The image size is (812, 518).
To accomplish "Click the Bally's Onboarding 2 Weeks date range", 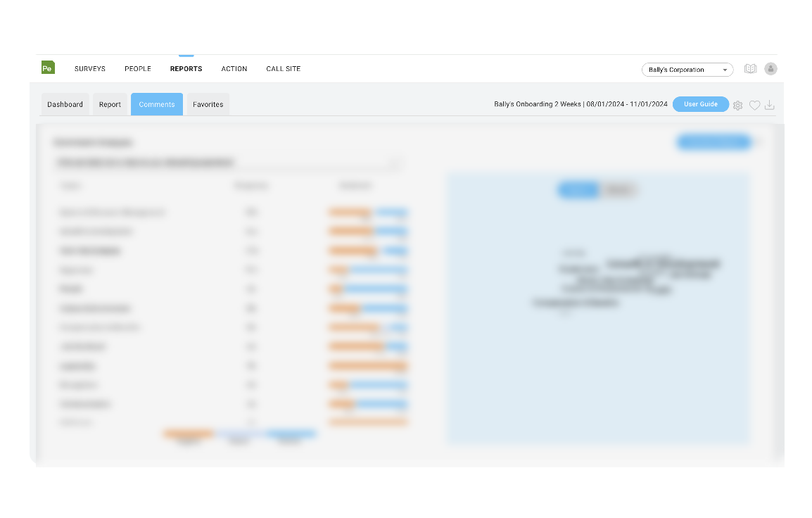I will (x=581, y=104).
